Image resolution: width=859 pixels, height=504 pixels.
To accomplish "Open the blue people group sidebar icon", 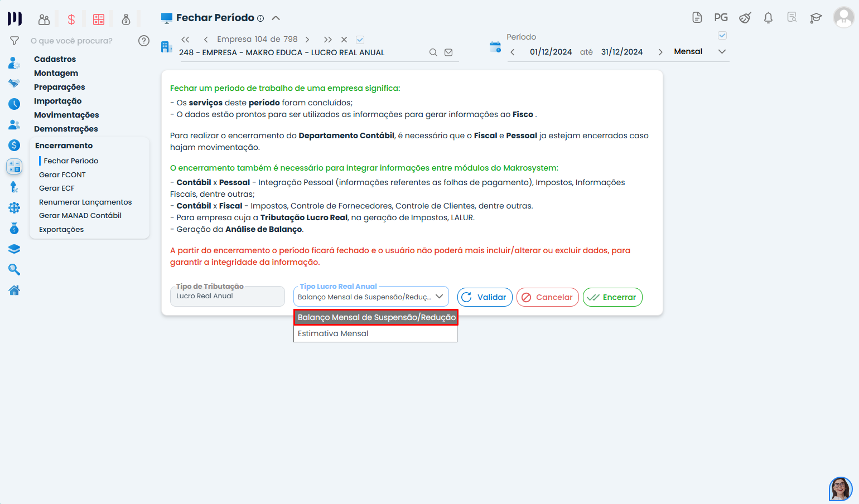I will point(15,124).
